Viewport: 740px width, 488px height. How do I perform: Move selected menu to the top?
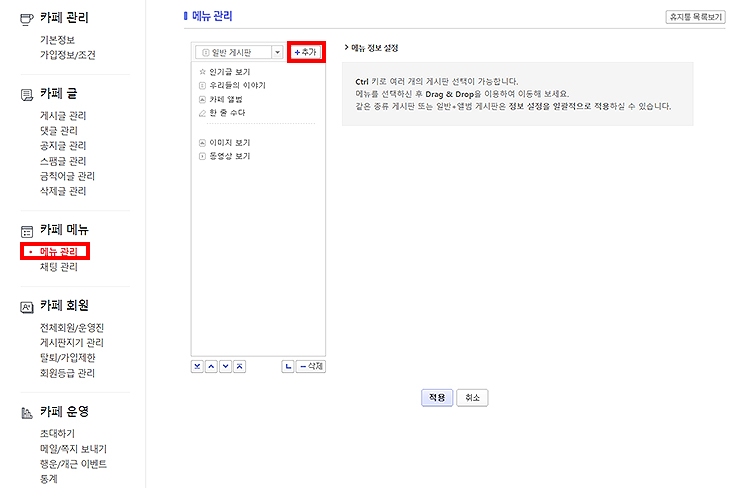click(x=240, y=366)
